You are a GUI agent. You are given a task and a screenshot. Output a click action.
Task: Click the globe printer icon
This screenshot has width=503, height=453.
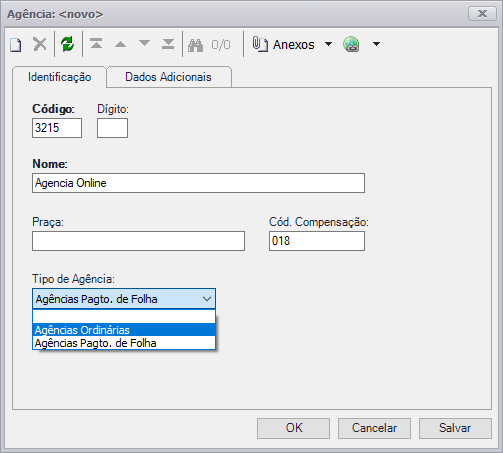pos(351,44)
